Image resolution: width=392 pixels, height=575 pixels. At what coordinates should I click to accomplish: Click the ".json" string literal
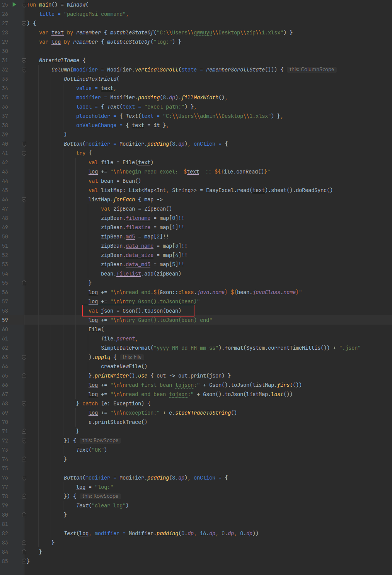pyautogui.click(x=350, y=348)
